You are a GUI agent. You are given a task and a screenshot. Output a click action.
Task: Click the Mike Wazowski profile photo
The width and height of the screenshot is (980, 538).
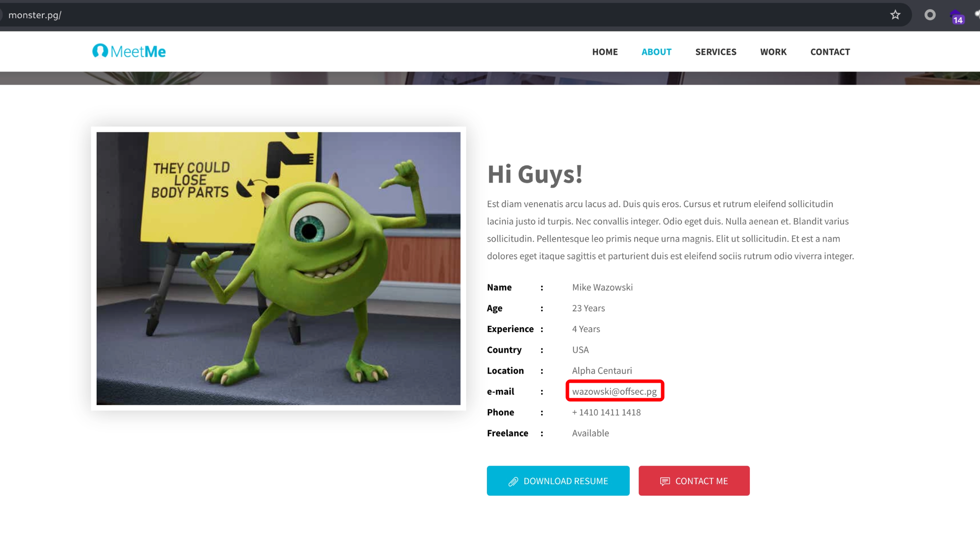click(278, 268)
